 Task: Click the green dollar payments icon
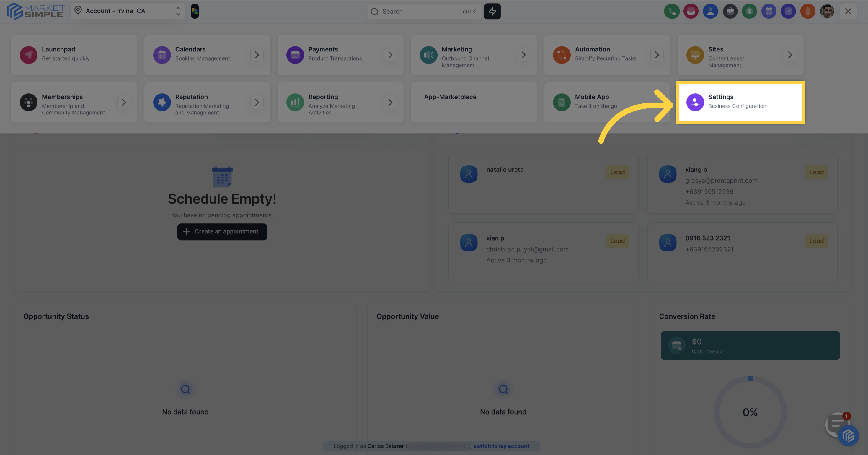(749, 12)
